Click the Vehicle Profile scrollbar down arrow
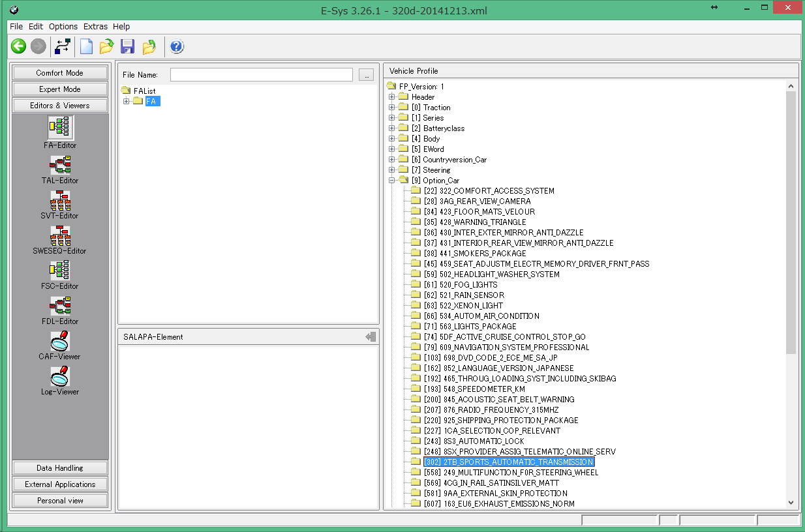Viewport: 805px width, 532px height. [791, 503]
